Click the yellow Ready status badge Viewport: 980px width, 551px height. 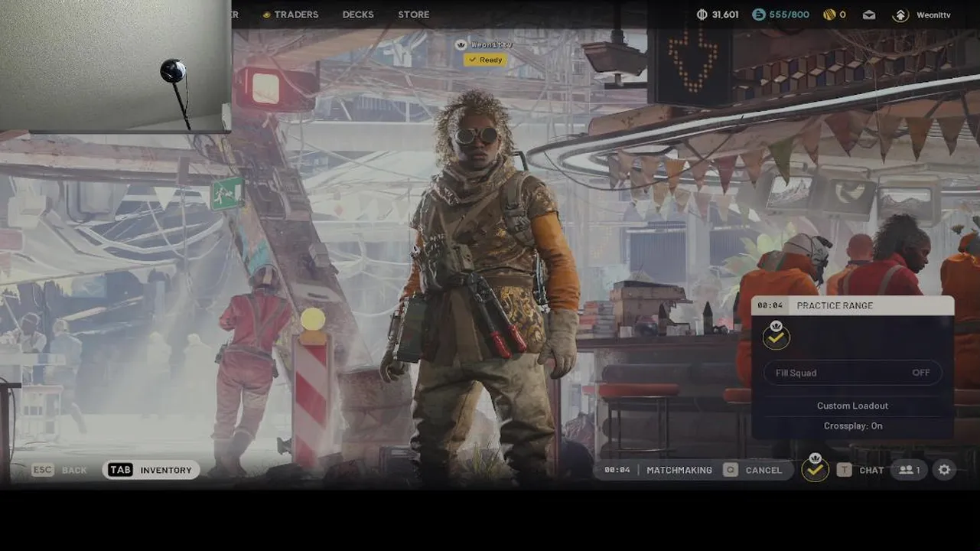point(485,60)
